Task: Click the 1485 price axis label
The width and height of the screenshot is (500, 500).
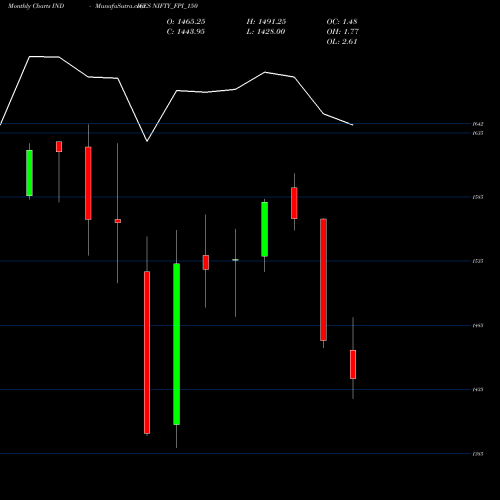Action: pos(478,325)
